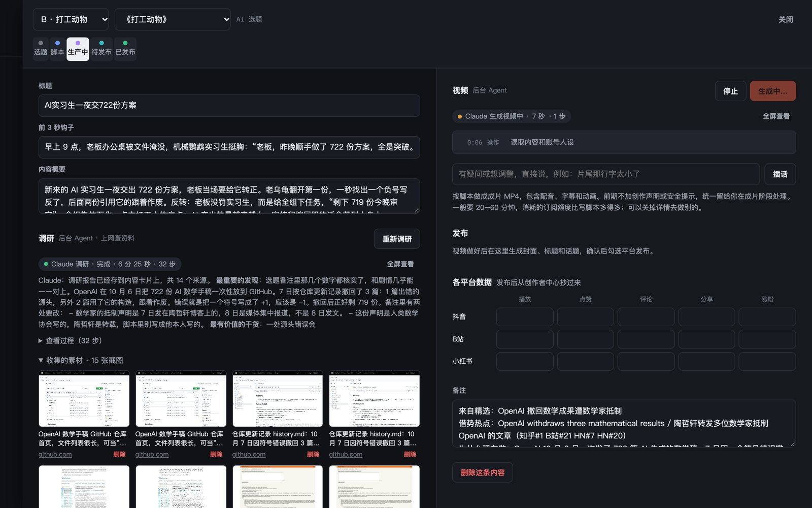812x508 pixels.
Task: Open github.com link under first screenshot
Action: click(55, 455)
